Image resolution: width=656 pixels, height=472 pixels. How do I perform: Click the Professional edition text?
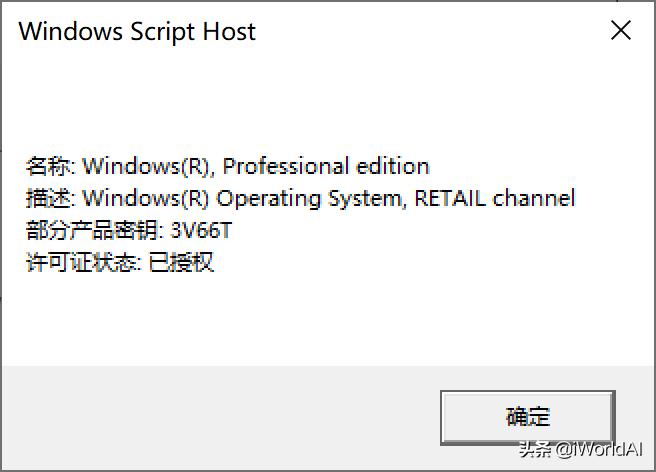[326, 166]
